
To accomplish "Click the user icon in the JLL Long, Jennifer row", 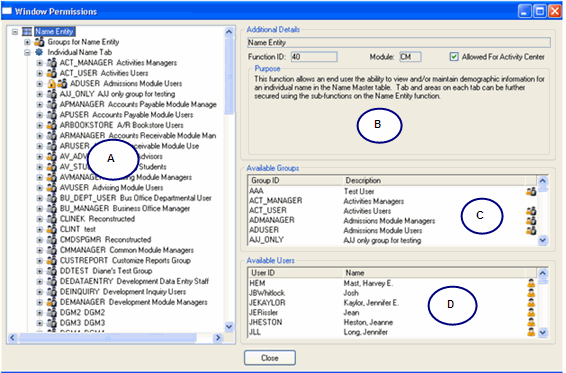I will [x=531, y=332].
